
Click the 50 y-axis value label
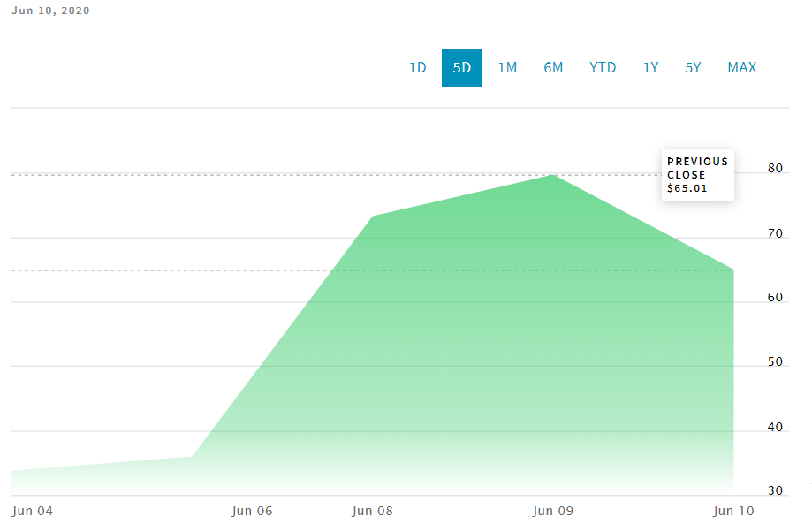(x=775, y=362)
